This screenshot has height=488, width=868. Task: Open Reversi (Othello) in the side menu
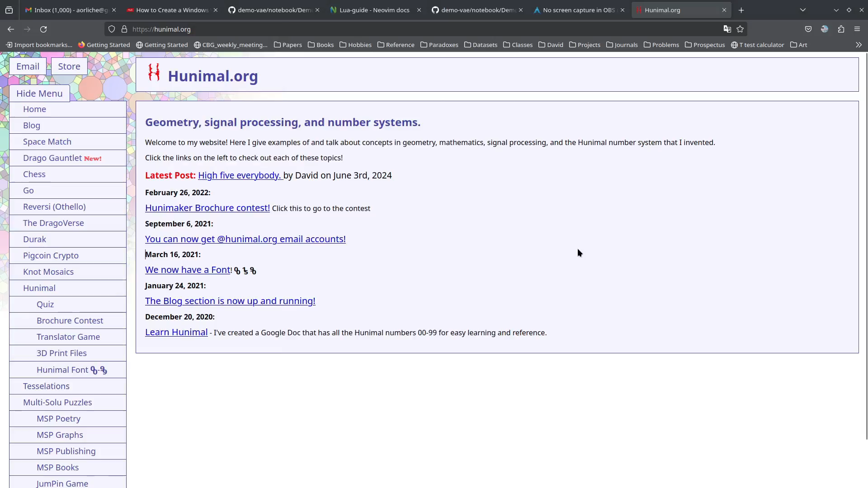click(68, 207)
